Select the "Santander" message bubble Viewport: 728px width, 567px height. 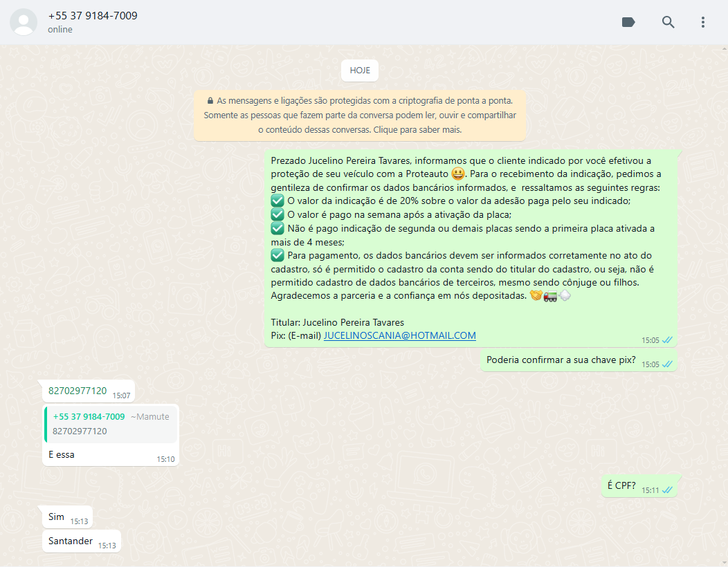[71, 541]
